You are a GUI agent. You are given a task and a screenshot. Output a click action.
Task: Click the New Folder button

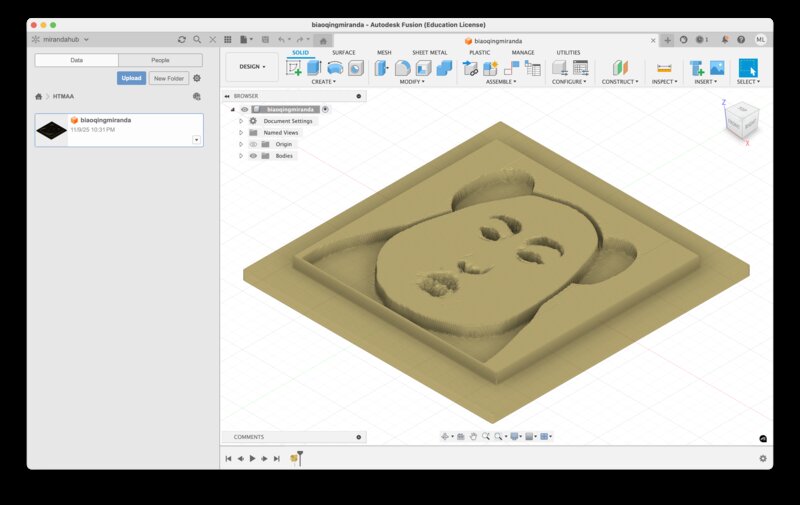tap(169, 78)
